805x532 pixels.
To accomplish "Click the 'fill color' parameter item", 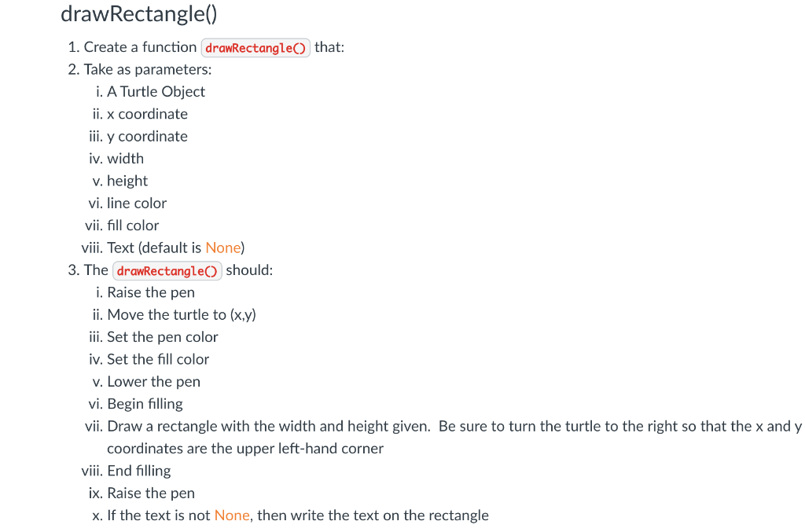I will coord(133,226).
